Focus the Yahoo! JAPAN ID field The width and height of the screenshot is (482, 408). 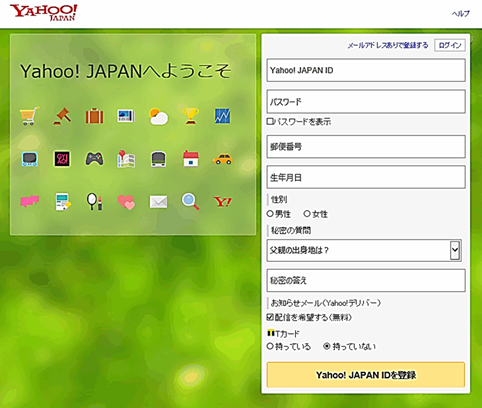pos(366,70)
